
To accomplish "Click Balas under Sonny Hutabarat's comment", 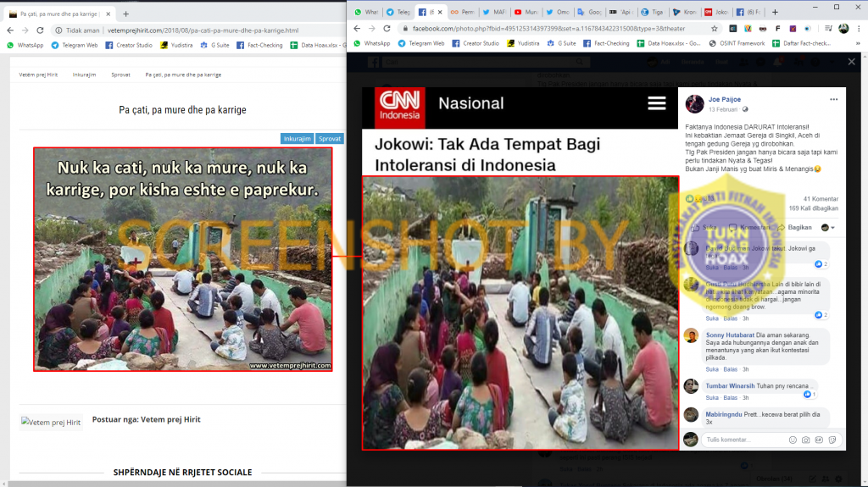I will point(730,369).
